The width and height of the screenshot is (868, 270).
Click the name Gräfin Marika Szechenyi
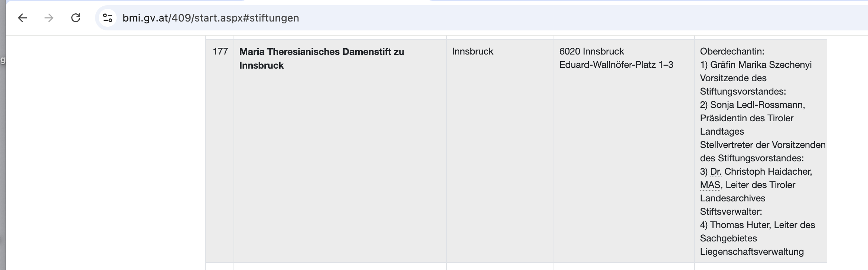point(761,65)
